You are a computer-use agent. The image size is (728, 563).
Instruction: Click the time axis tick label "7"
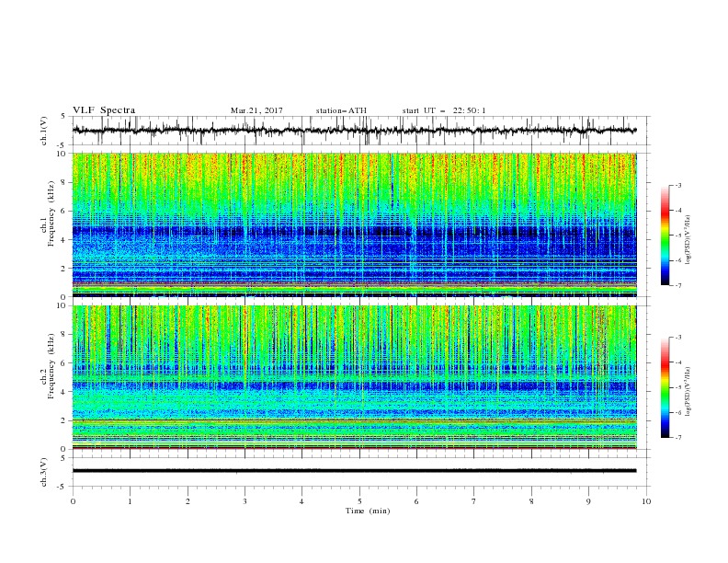point(474,501)
